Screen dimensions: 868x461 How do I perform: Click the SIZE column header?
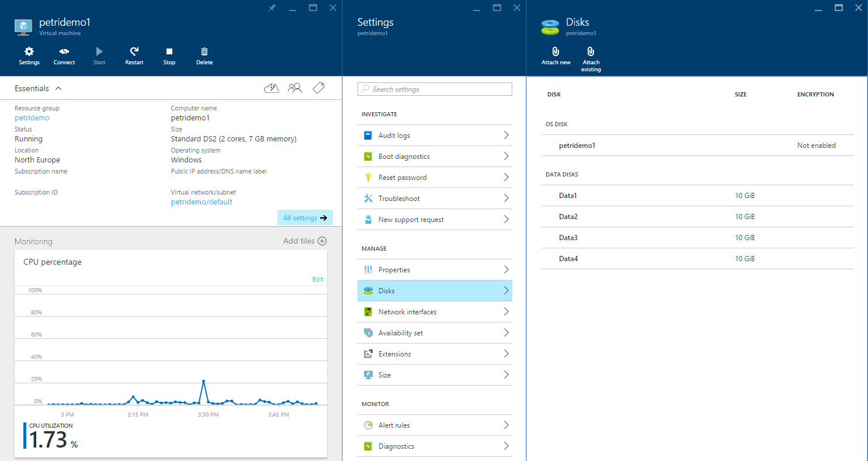click(741, 94)
